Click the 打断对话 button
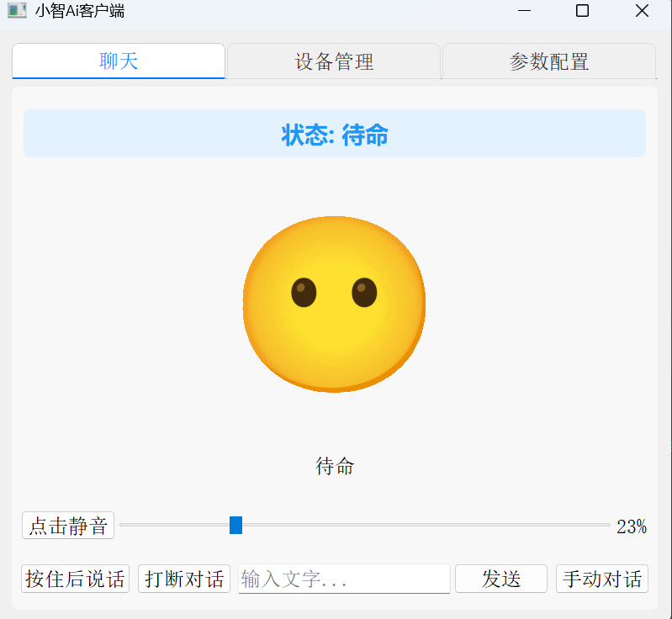The height and width of the screenshot is (619, 672). (184, 579)
